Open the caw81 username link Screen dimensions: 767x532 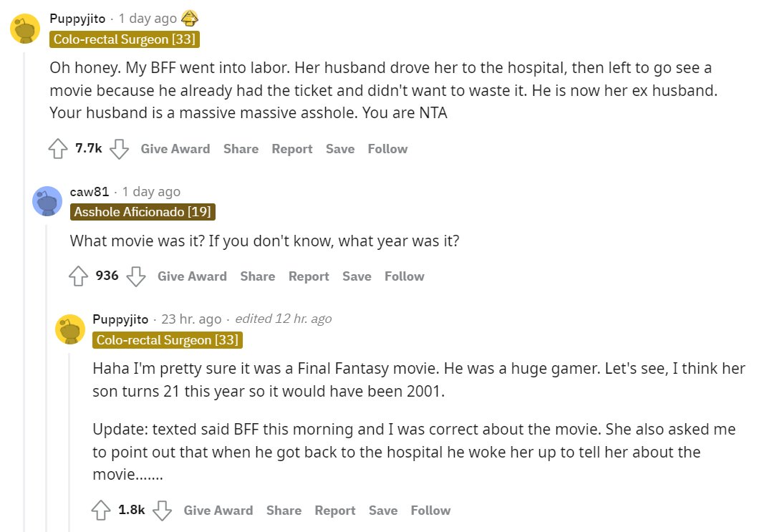pos(90,192)
